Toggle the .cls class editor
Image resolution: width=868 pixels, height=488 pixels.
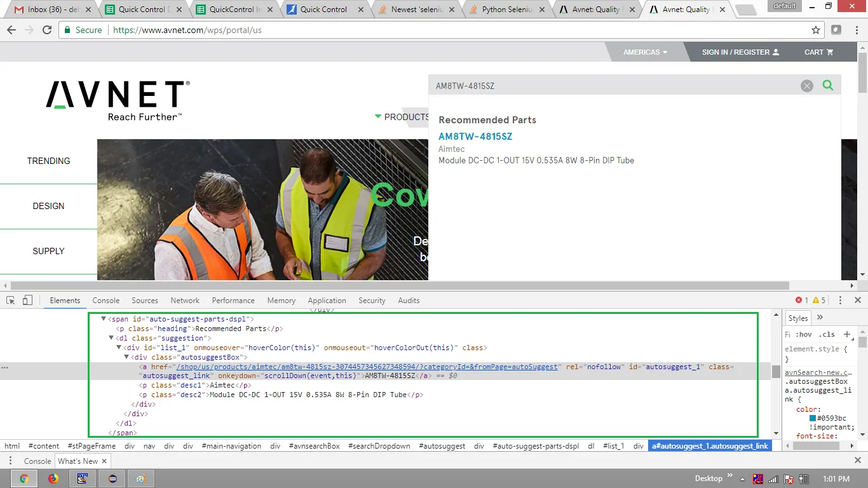pyautogui.click(x=827, y=334)
